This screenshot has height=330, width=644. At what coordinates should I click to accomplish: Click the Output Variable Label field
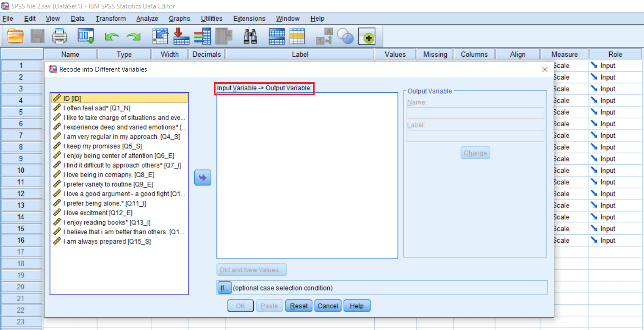coord(475,136)
